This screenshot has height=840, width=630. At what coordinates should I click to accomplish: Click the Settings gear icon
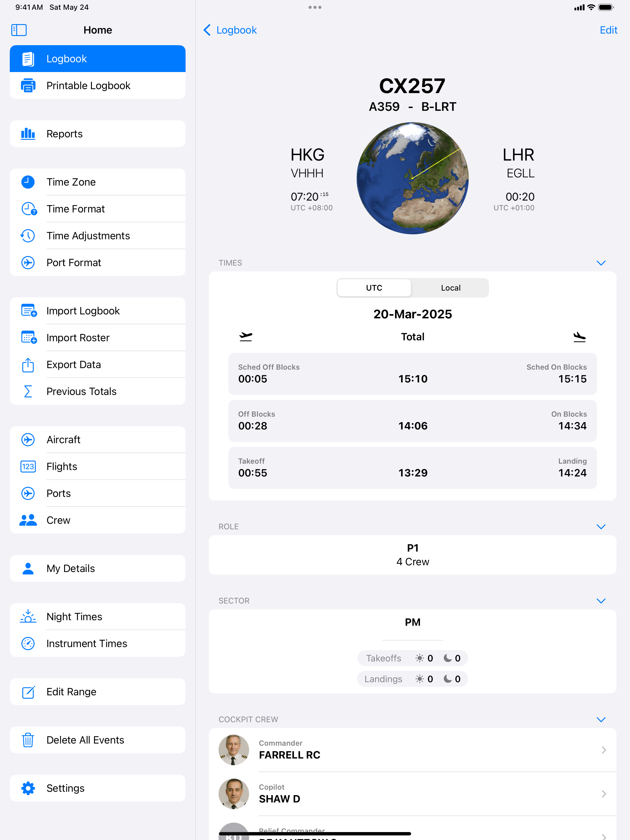pos(28,788)
